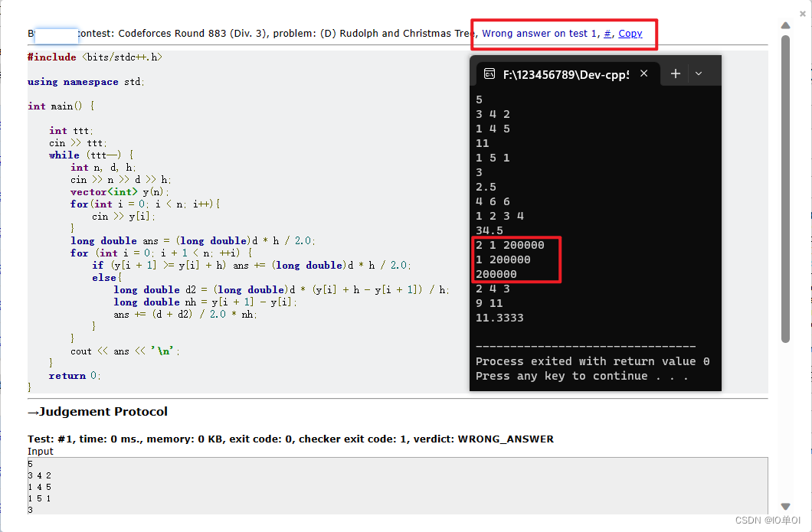Screen dimensions: 812x532
Task: Close the F:\123456789\Dev-cpp terminal tab
Action: tap(643, 73)
